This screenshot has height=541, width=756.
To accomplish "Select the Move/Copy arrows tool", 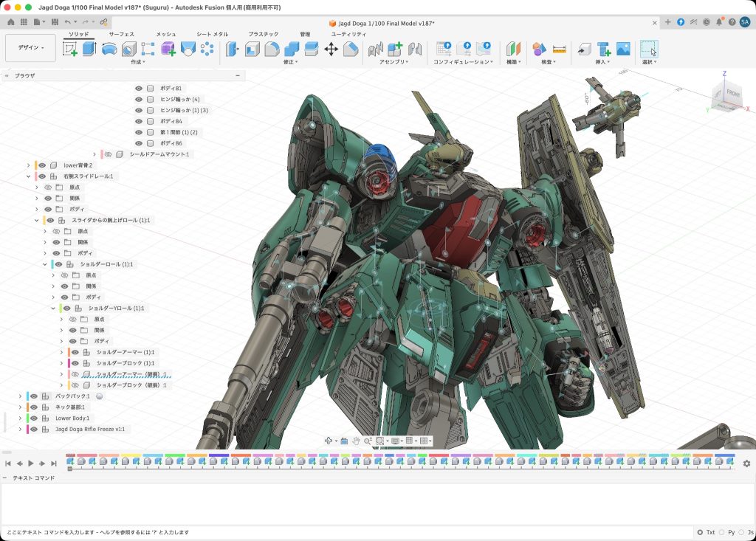I will pyautogui.click(x=331, y=49).
